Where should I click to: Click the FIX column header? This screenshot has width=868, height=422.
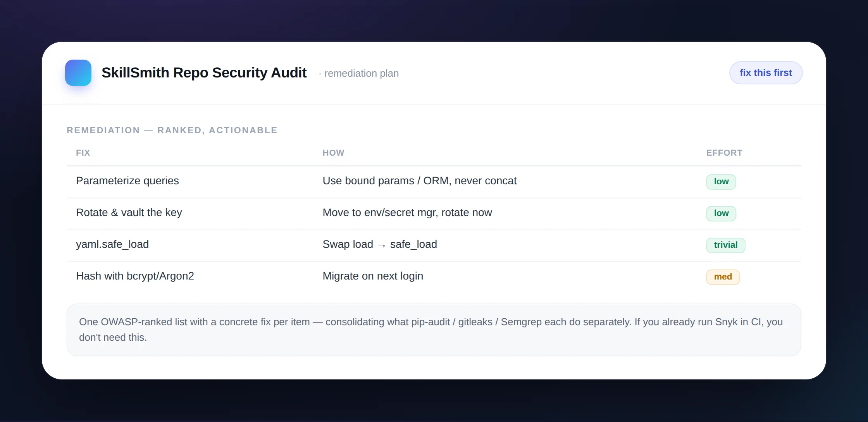tap(83, 153)
